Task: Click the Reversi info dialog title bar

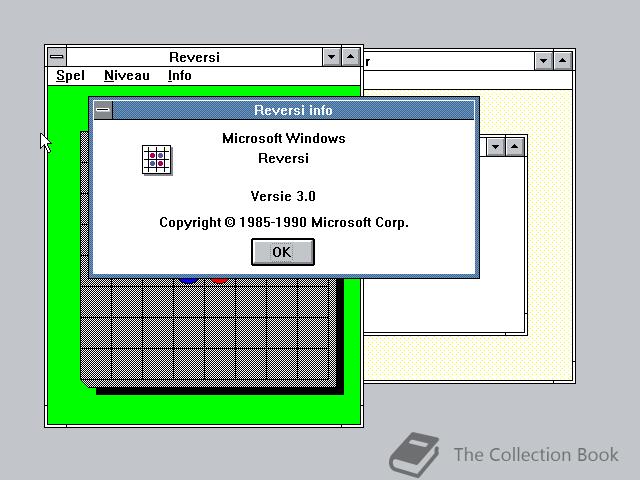Action: point(293,110)
